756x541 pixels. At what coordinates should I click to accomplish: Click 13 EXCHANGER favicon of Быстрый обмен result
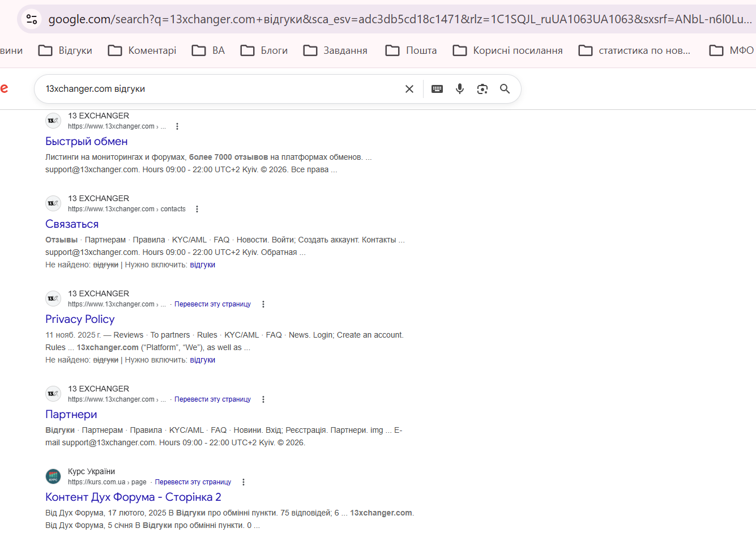click(x=53, y=121)
